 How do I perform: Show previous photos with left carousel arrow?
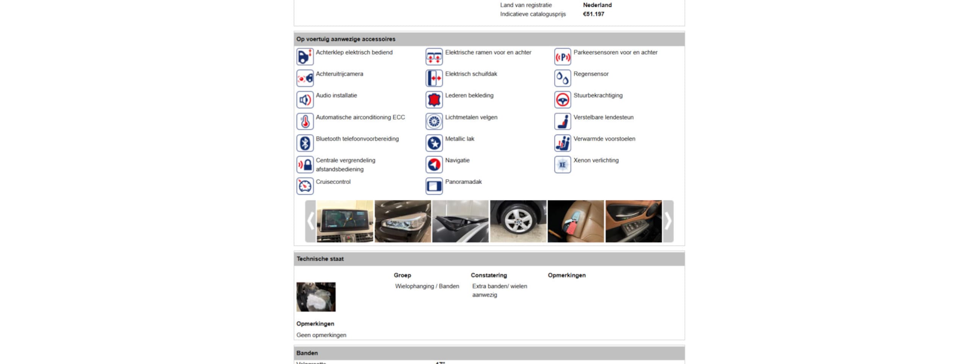pos(310,221)
